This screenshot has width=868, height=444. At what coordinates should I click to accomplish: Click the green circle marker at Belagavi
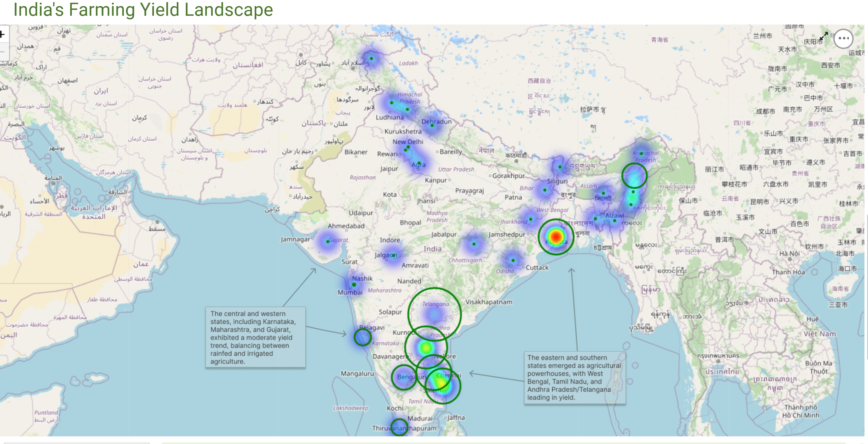[x=363, y=337]
